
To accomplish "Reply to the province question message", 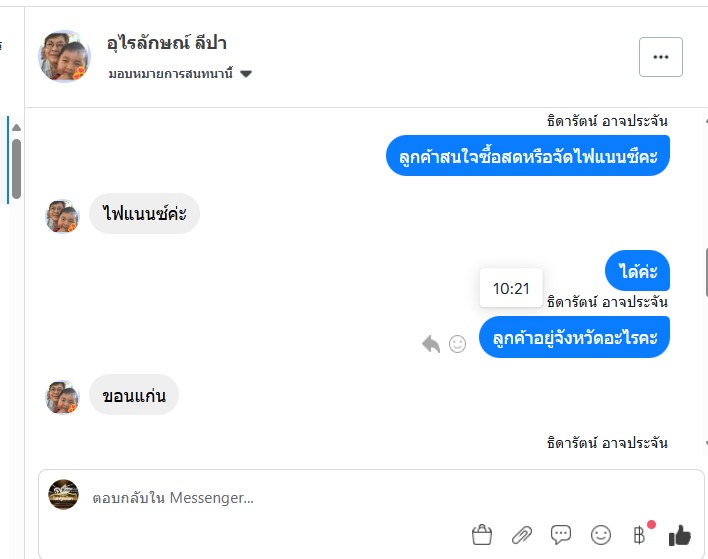I will (x=431, y=344).
